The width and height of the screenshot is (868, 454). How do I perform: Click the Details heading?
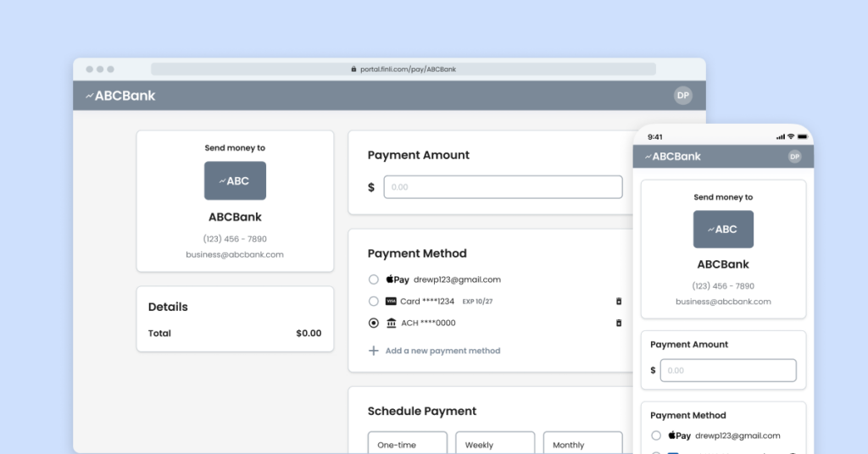168,307
